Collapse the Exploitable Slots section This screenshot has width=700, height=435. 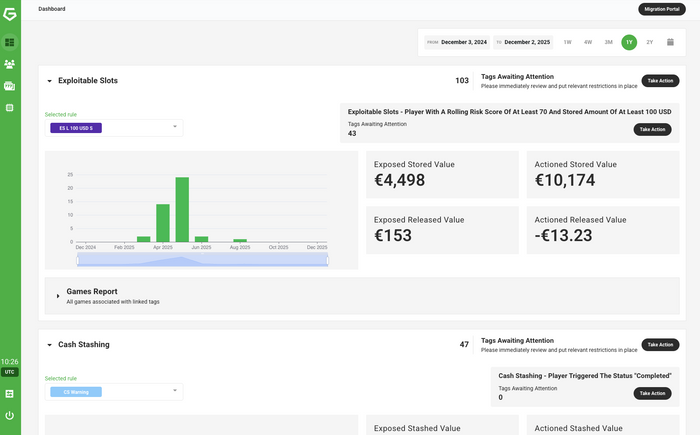tap(50, 81)
